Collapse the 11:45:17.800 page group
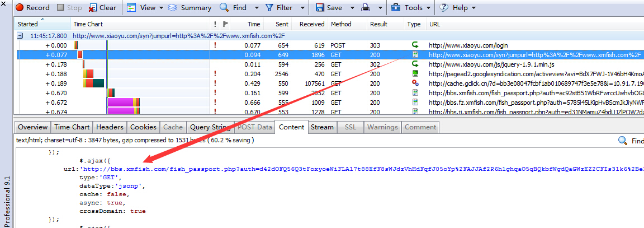 tap(20, 36)
